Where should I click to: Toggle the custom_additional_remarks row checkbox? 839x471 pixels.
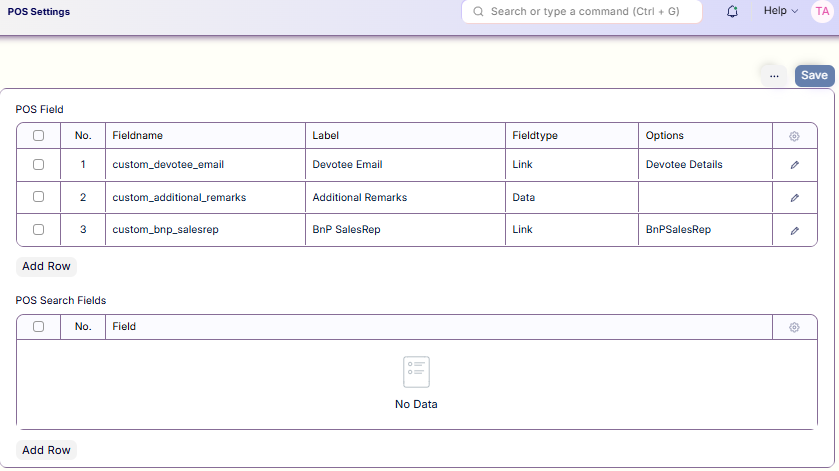point(38,197)
